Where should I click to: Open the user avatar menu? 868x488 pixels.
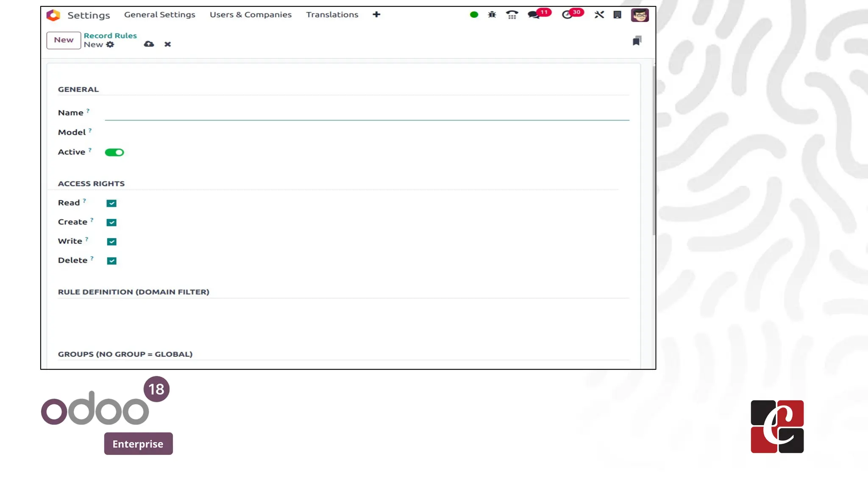640,15
